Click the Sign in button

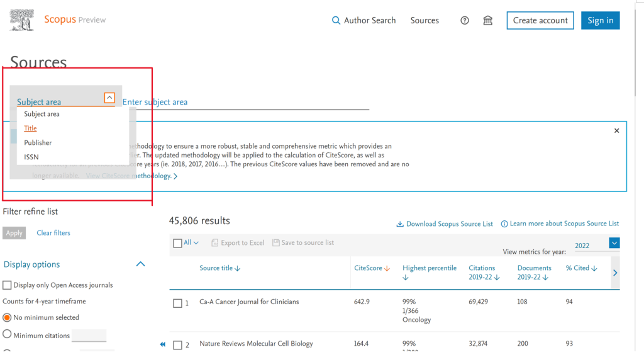(600, 21)
